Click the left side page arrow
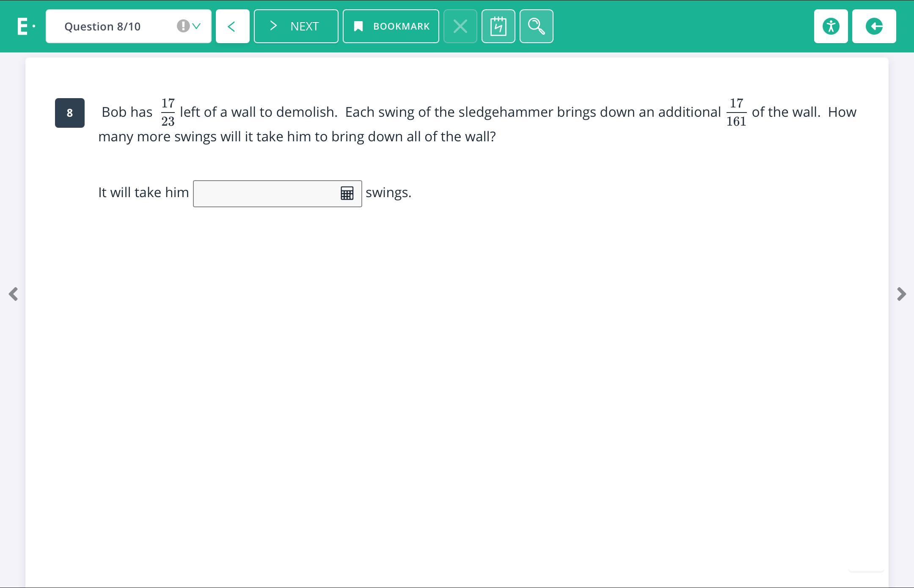The height and width of the screenshot is (588, 914). click(13, 294)
